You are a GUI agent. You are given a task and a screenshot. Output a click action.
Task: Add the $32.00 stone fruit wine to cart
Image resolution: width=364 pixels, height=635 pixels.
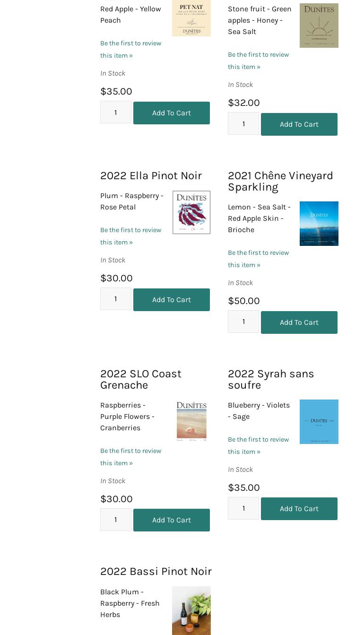point(299,124)
